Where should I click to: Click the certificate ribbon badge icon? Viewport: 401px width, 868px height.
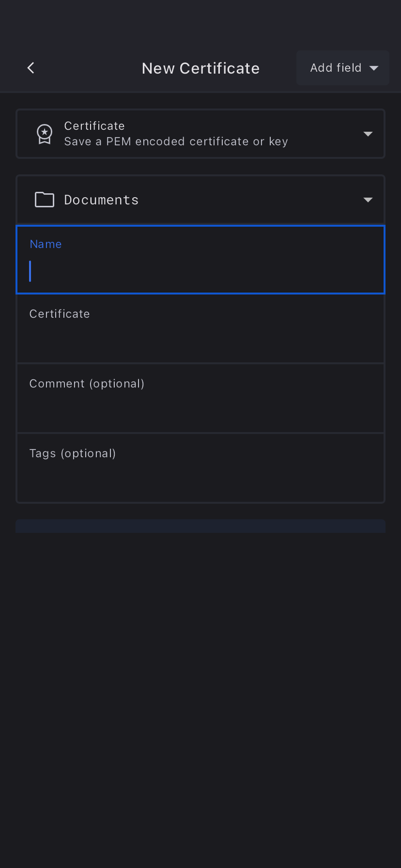point(45,134)
